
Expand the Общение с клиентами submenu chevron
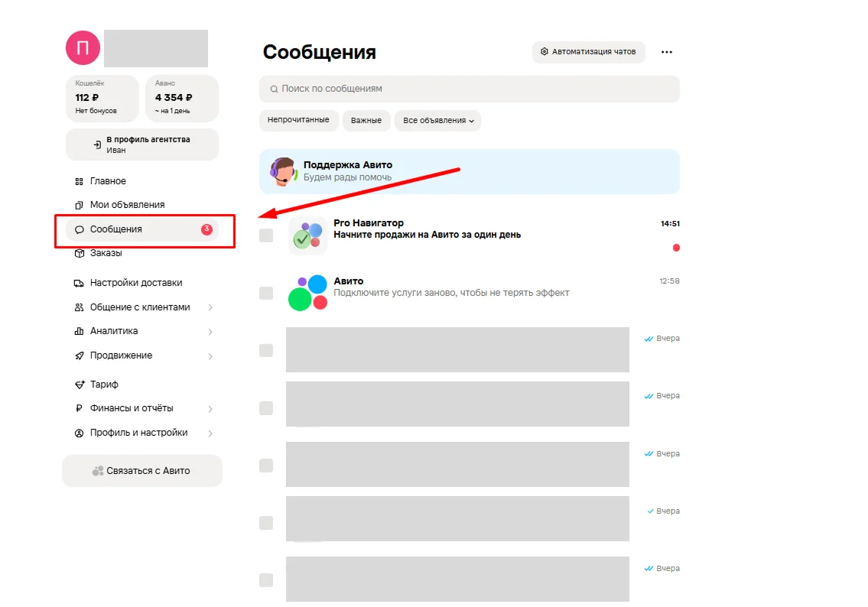(x=210, y=307)
